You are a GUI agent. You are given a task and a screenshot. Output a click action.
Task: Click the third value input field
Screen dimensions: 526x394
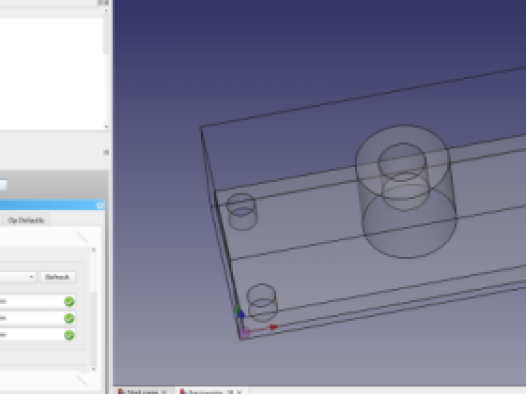pos(32,335)
